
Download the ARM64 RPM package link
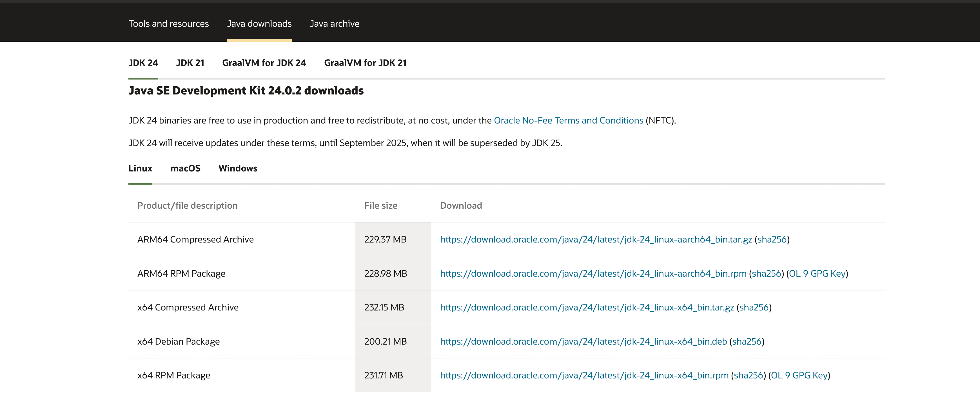coord(593,274)
